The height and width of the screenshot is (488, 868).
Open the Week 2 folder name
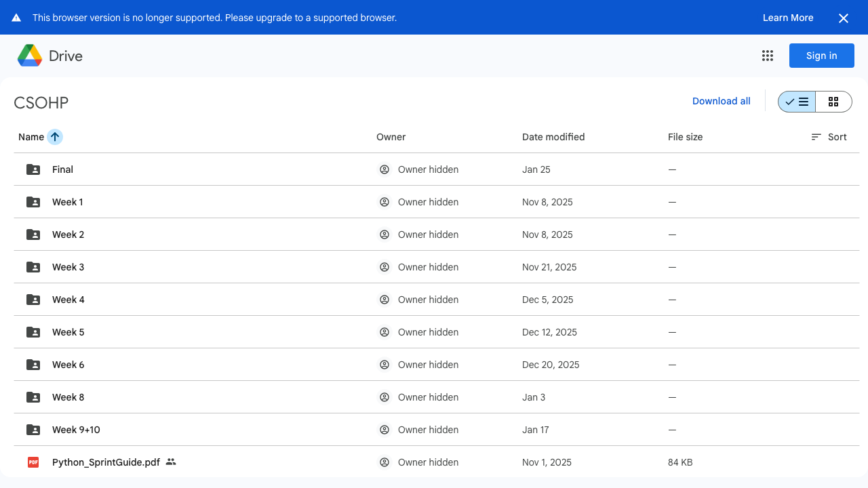(x=68, y=235)
